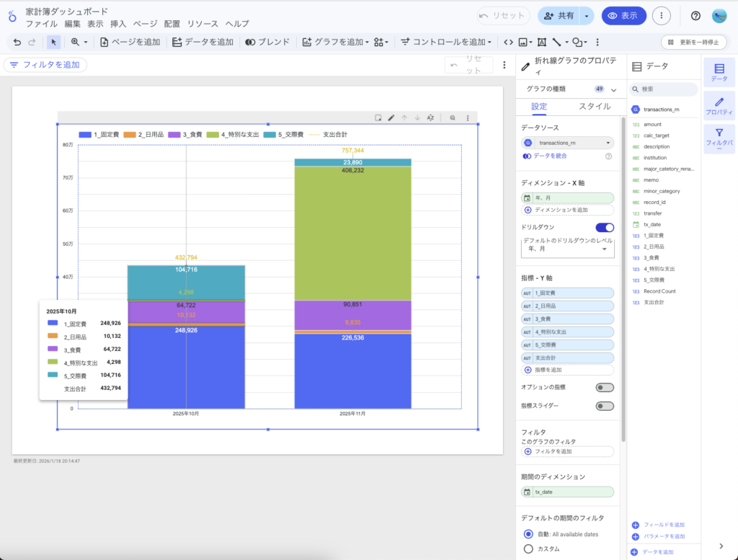This screenshot has height=560, width=738.
Task: Click the undo arrow in the toolbar
Action: 17,42
